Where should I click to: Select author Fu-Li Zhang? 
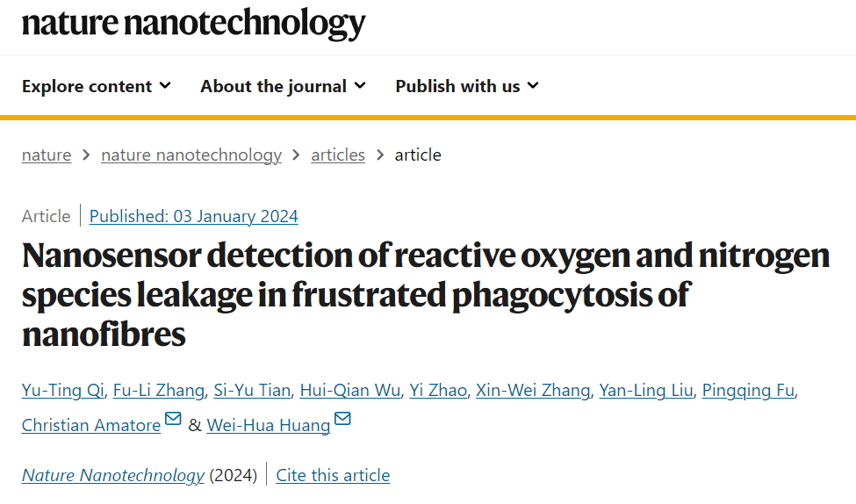tap(159, 391)
